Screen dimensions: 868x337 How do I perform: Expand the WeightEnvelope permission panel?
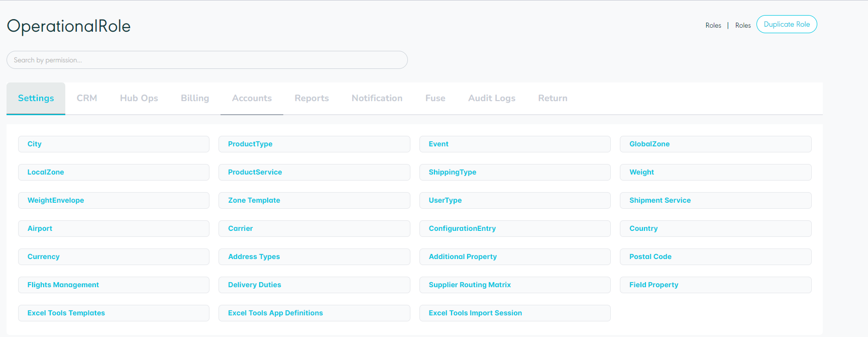[114, 200]
